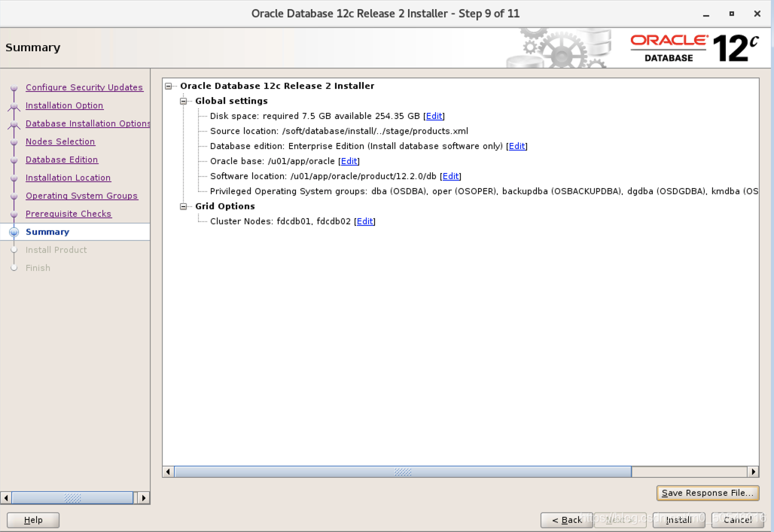The width and height of the screenshot is (774, 532).
Task: Go to the Installation Option step
Action: tap(64, 105)
